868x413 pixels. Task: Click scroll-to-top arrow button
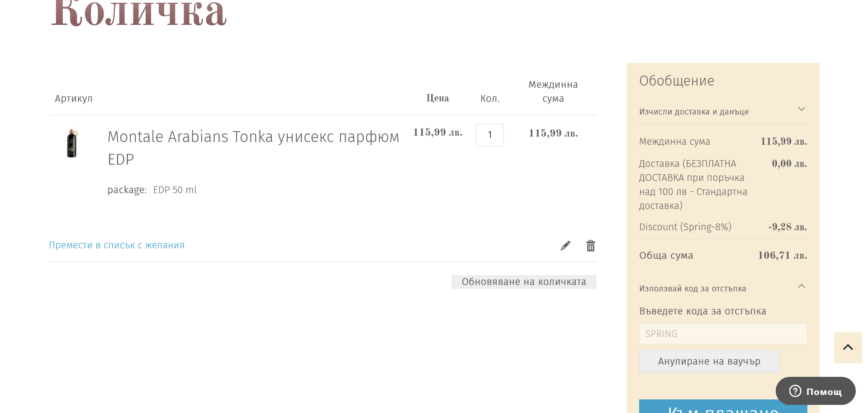848,347
